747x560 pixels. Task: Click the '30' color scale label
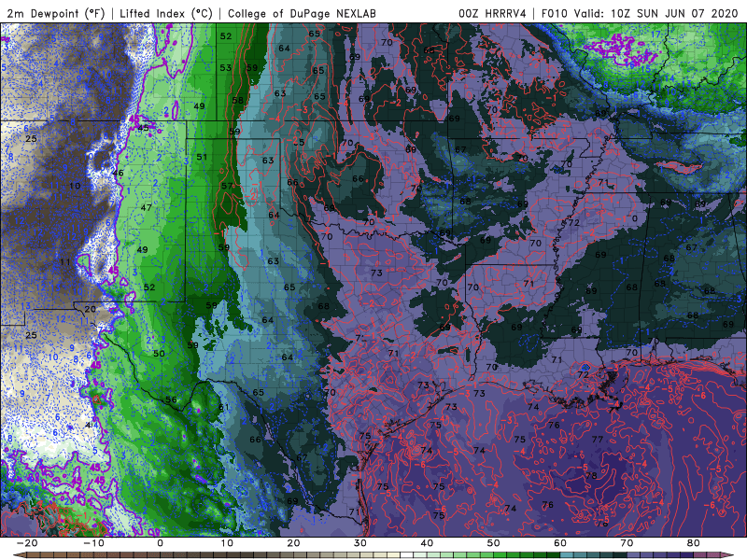360,543
